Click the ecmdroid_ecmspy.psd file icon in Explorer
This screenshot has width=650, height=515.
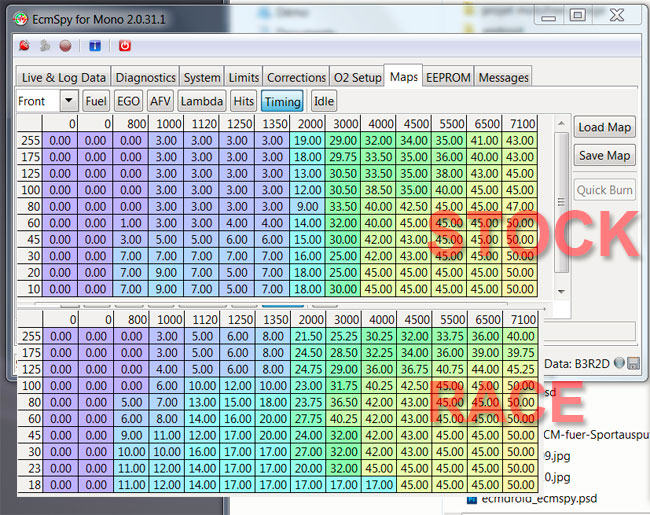[x=471, y=499]
